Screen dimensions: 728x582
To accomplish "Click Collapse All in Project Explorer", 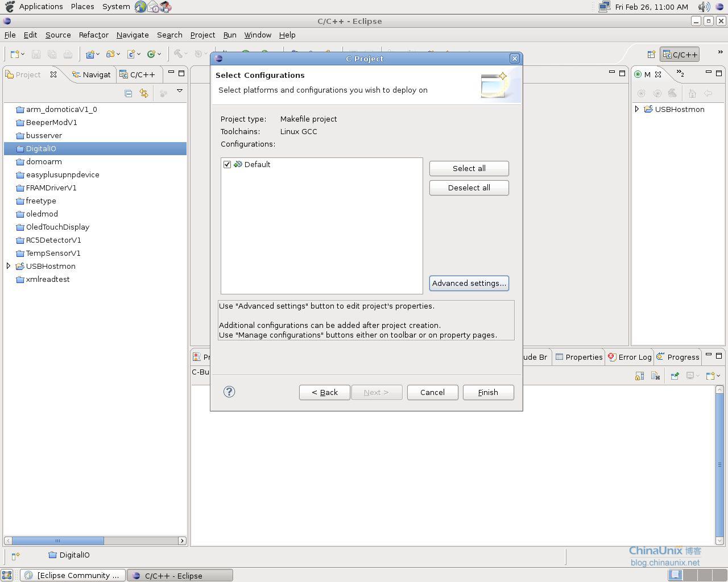I will tap(128, 93).
